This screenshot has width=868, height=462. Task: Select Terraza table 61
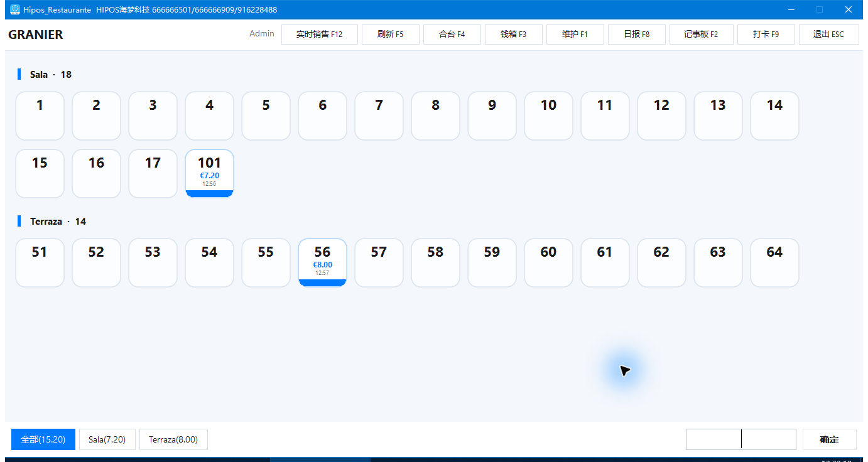tap(605, 263)
